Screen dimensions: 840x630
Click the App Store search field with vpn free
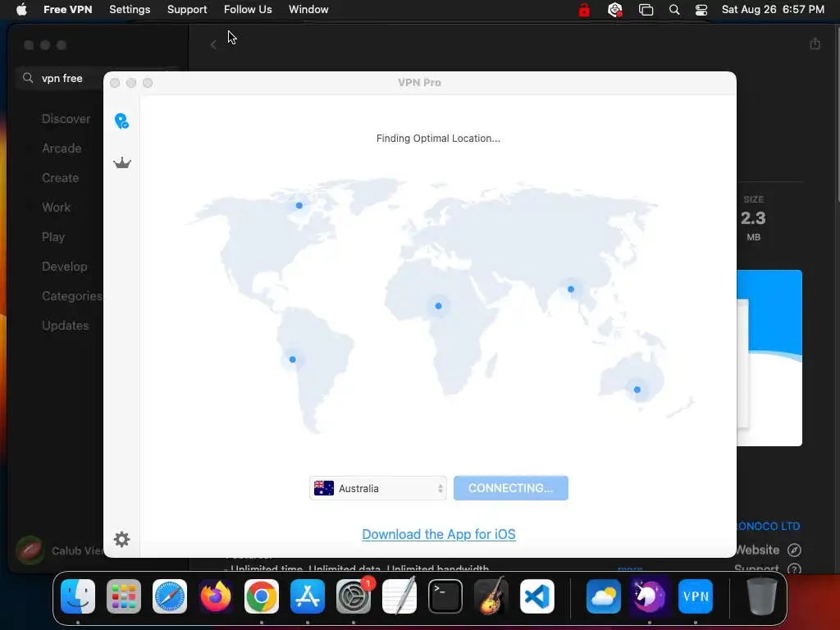[62, 78]
